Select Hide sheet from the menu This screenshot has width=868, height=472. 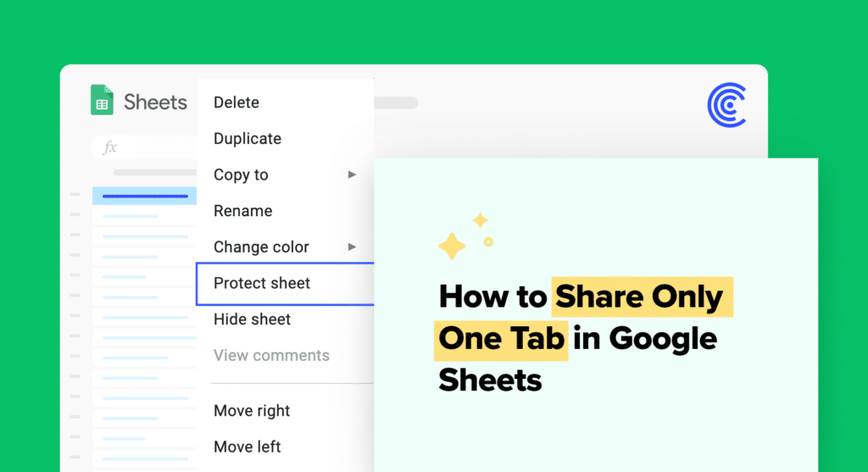(252, 319)
